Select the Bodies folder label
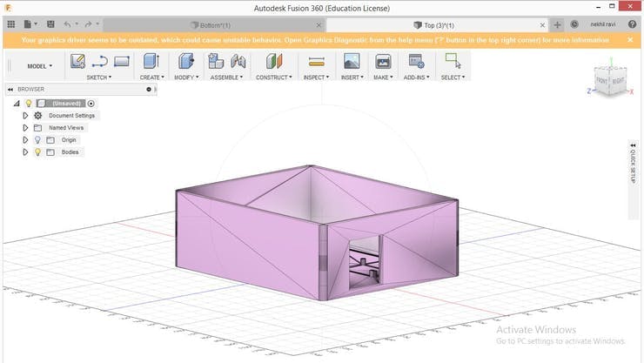The height and width of the screenshot is (363, 644). [x=70, y=152]
